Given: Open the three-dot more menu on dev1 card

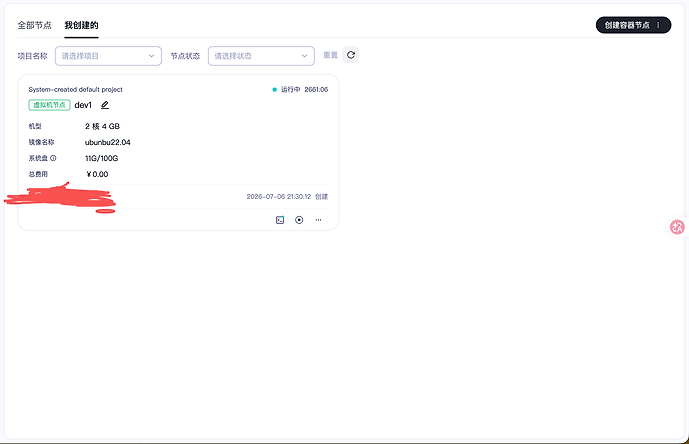Looking at the screenshot, I should coord(318,220).
